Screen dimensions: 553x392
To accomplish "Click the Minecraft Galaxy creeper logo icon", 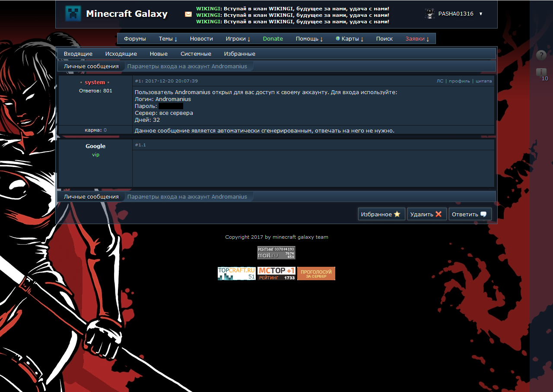I will point(73,13).
